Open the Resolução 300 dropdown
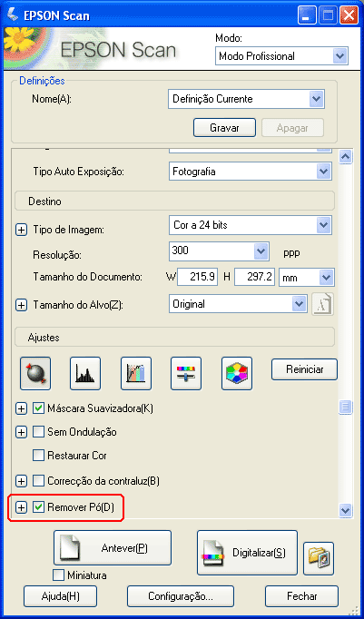This screenshot has height=619, width=364. pyautogui.click(x=219, y=251)
